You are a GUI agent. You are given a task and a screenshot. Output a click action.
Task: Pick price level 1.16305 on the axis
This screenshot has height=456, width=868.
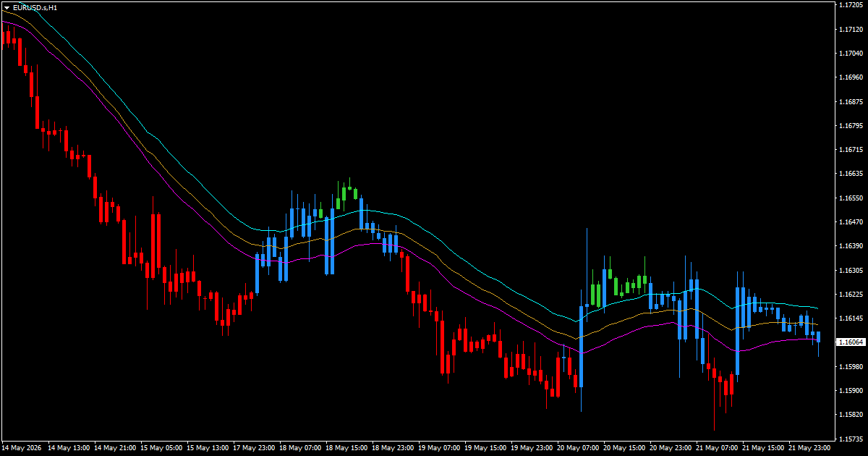coord(850,270)
